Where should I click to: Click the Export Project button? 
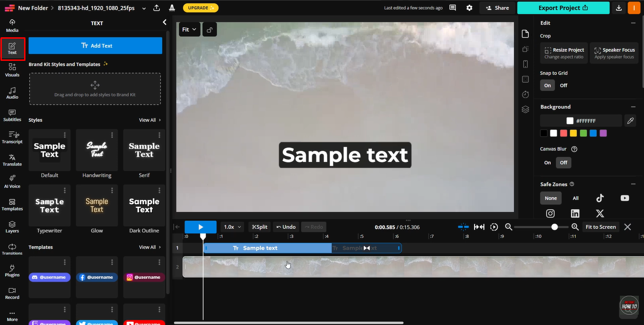pos(562,8)
